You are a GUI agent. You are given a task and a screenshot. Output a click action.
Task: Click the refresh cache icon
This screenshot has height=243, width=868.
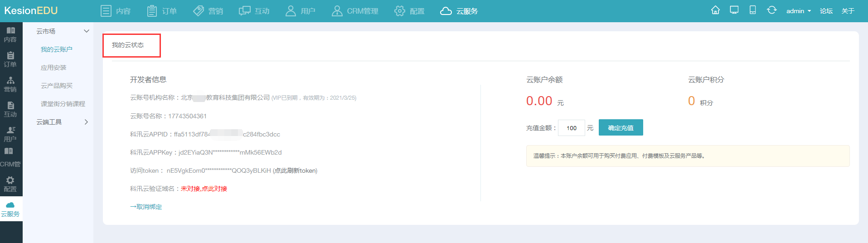coord(771,10)
